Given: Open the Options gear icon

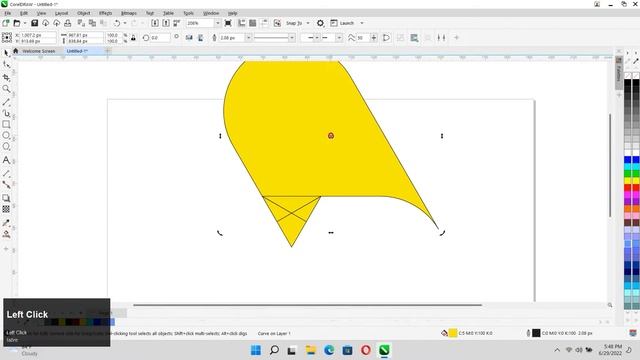Looking at the screenshot, I should [320, 23].
